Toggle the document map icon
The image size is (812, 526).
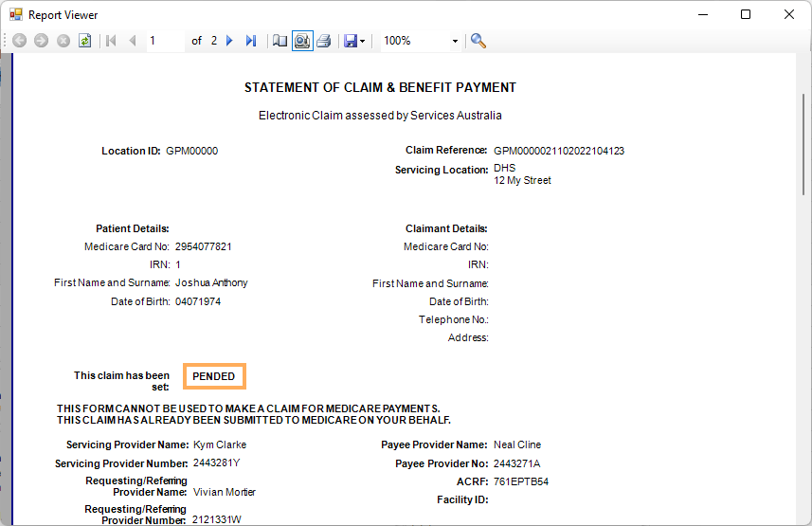pyautogui.click(x=280, y=41)
